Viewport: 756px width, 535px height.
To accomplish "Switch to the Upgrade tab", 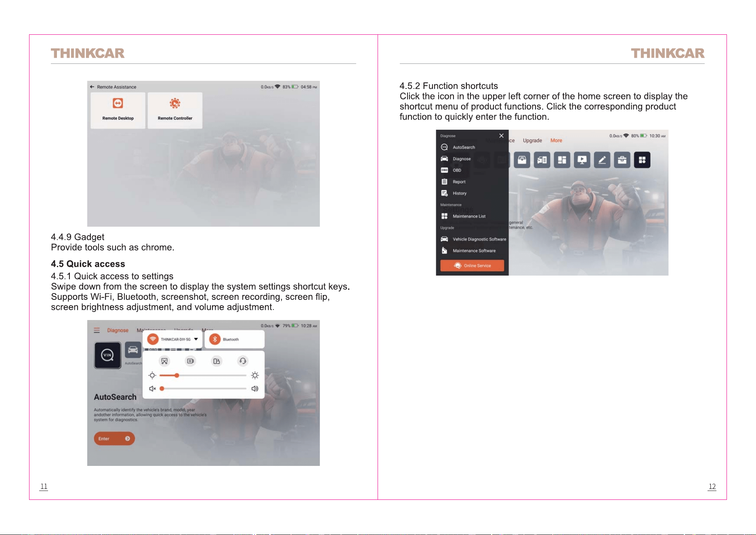I will pyautogui.click(x=532, y=140).
